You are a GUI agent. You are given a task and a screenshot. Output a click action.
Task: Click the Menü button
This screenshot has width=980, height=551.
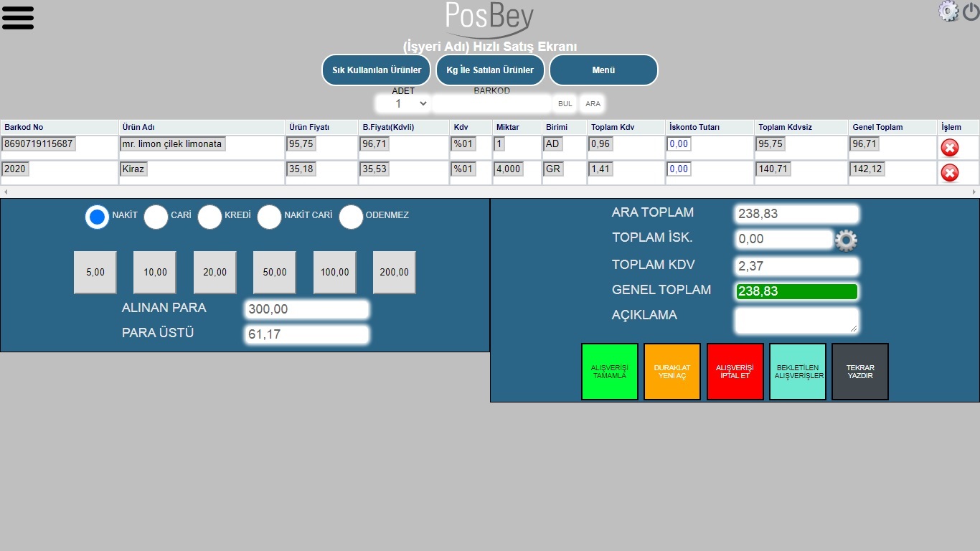click(x=603, y=70)
